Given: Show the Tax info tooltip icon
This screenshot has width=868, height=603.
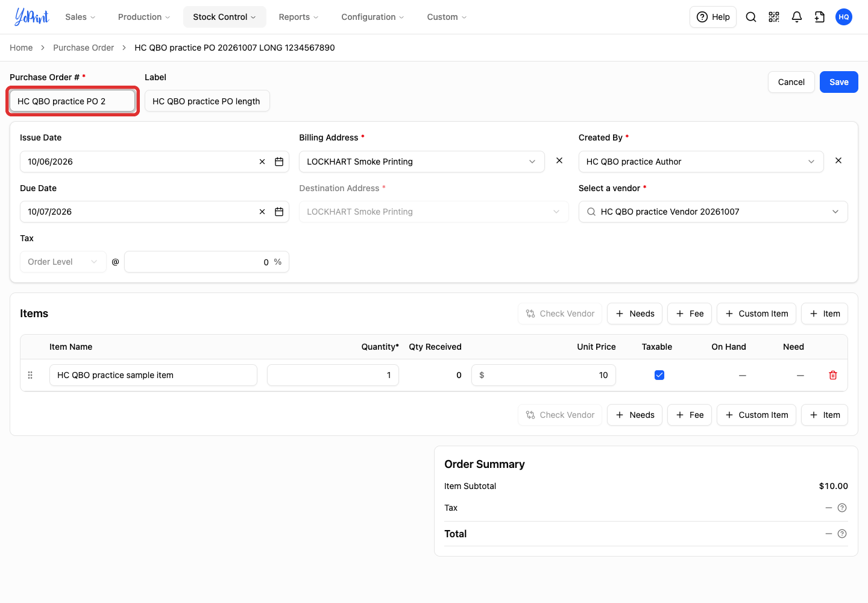Looking at the screenshot, I should [842, 508].
